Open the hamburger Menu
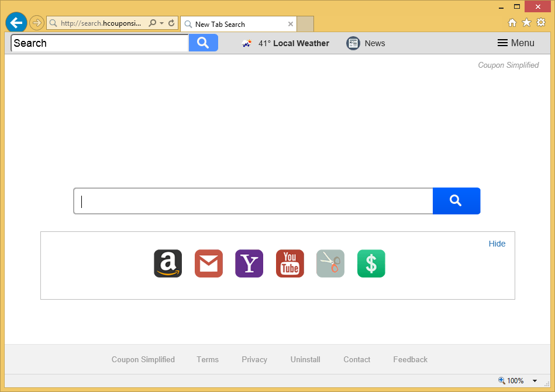 point(516,43)
